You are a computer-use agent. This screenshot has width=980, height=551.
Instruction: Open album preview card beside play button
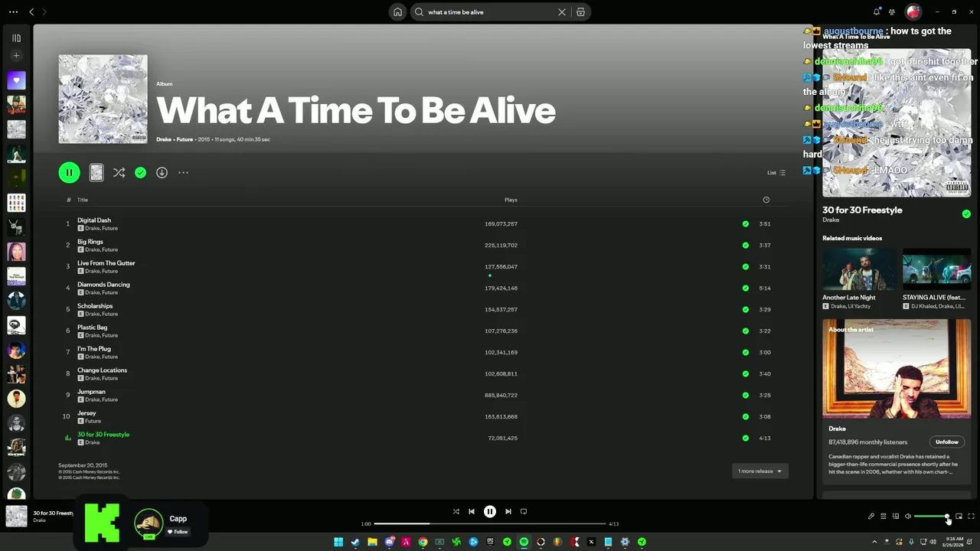pos(96,173)
